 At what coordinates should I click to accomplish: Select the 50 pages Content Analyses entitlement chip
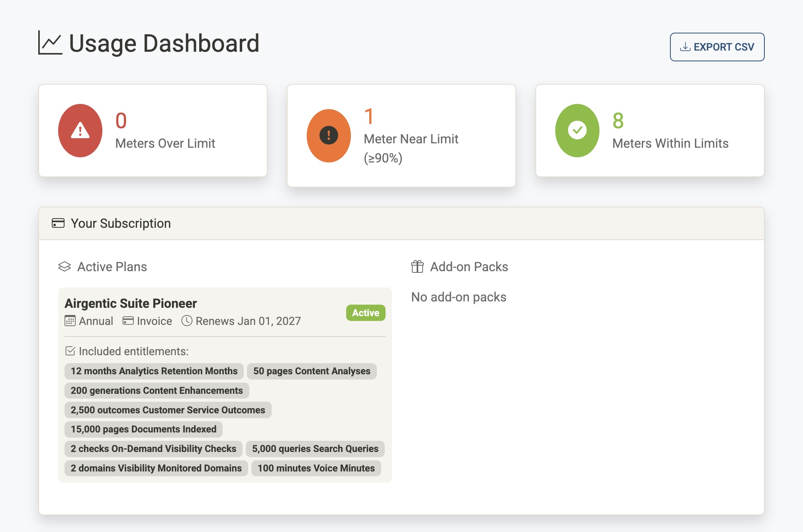(x=312, y=371)
